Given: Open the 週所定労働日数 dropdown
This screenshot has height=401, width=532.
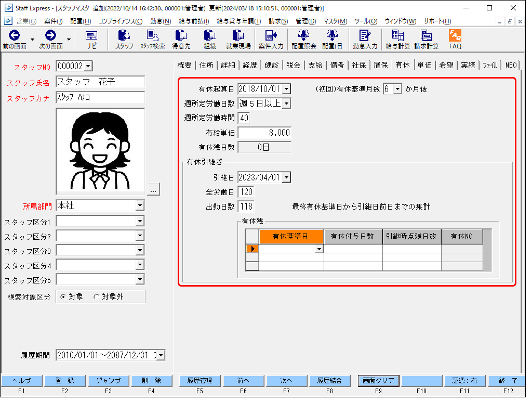Looking at the screenshot, I should pos(286,103).
